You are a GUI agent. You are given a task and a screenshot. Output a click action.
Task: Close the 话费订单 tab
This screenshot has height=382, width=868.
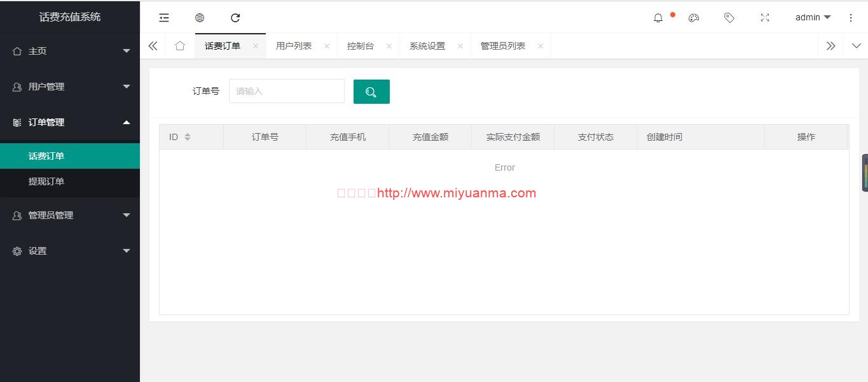point(256,46)
